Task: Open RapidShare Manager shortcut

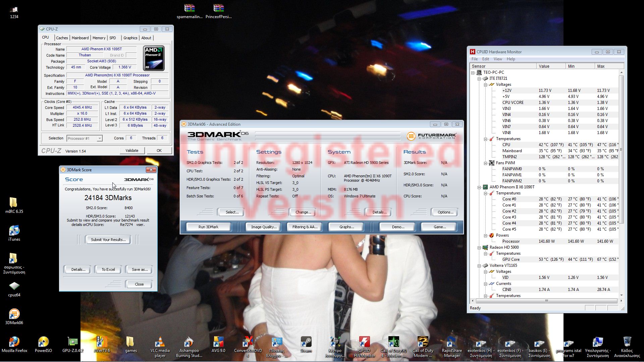Action: [x=452, y=347]
